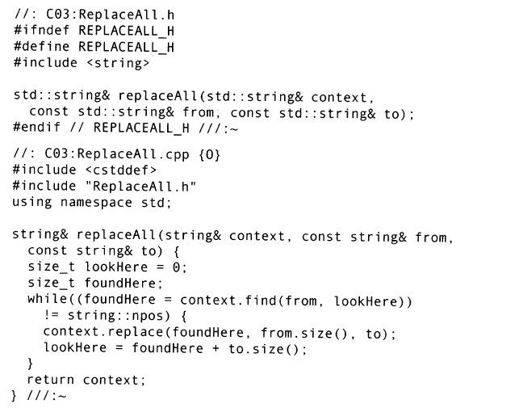Image resolution: width=515 pixels, height=412 pixels.
Task: Click the '#define REPLACEALL_H' line
Action: [94, 47]
